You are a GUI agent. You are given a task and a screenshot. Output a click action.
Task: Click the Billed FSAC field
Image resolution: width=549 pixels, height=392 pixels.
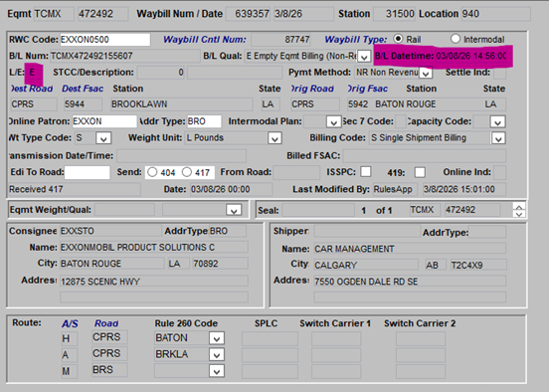click(424, 156)
